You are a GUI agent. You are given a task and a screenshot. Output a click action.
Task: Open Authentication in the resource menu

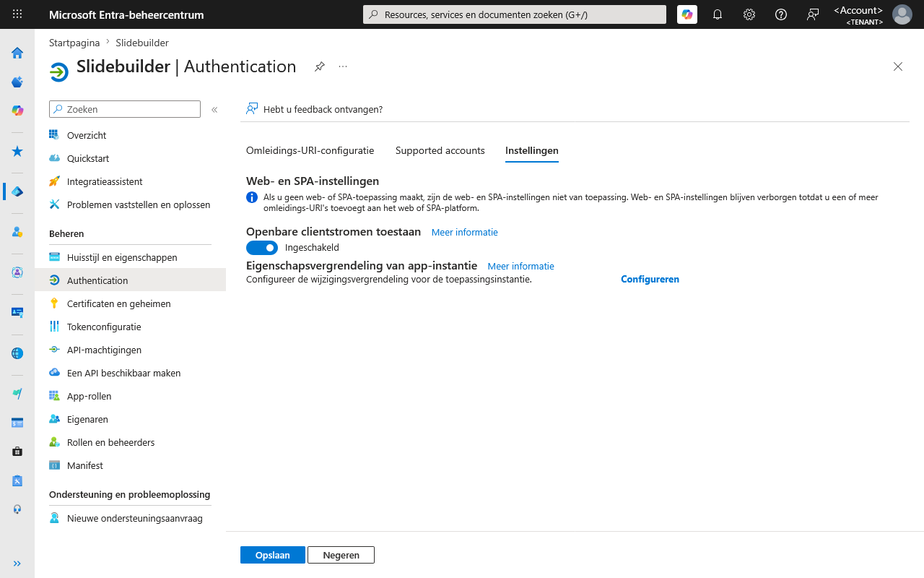(130, 280)
